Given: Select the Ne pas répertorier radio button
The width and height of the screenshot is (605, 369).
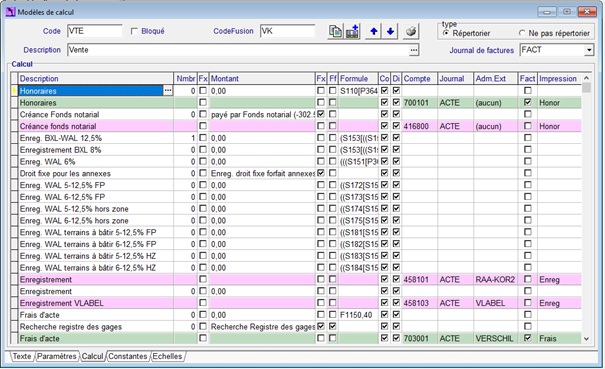Looking at the screenshot, I should (x=522, y=33).
